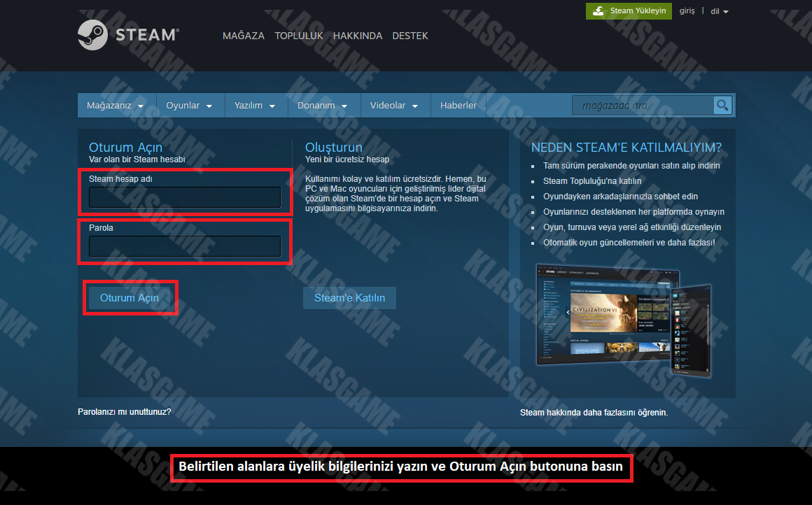812x505 pixels.
Task: Click the Steam'e Katılın button
Action: 349,298
